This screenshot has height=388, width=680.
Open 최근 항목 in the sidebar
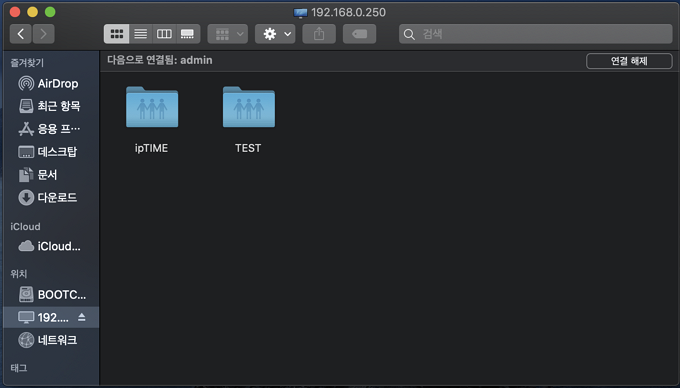click(x=51, y=106)
